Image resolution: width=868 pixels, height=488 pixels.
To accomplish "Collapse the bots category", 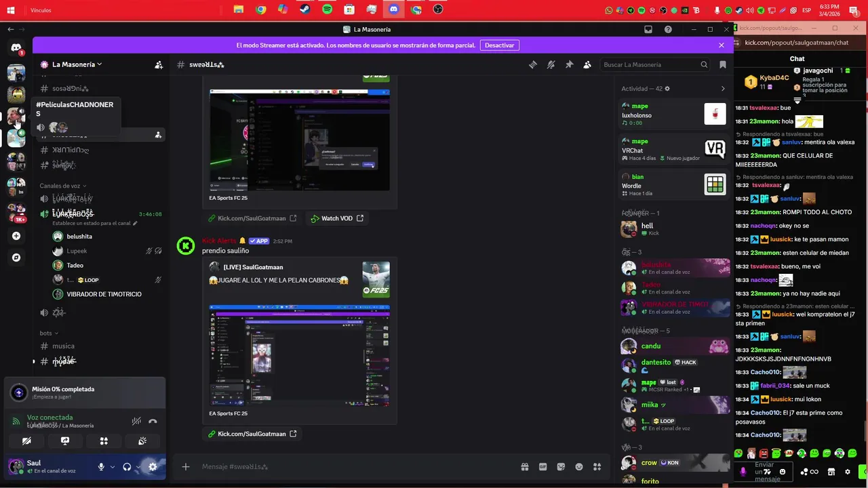I will (x=48, y=333).
